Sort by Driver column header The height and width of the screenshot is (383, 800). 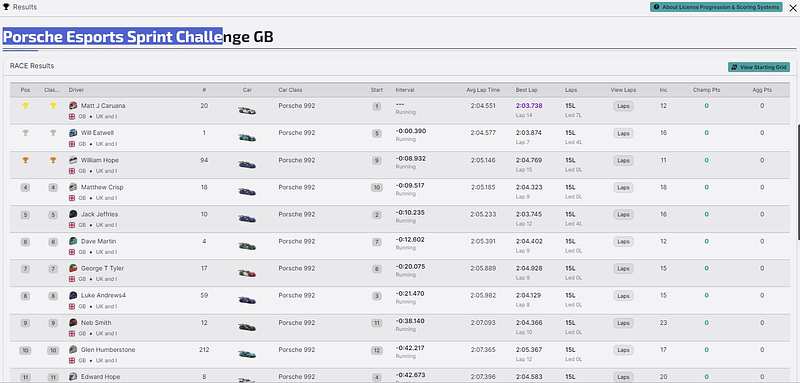[76, 90]
